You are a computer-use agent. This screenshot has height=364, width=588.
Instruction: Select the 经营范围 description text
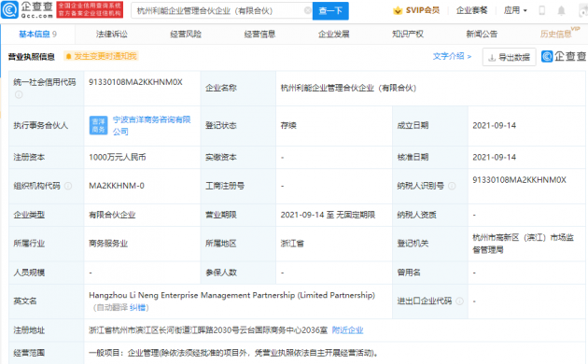233,353
